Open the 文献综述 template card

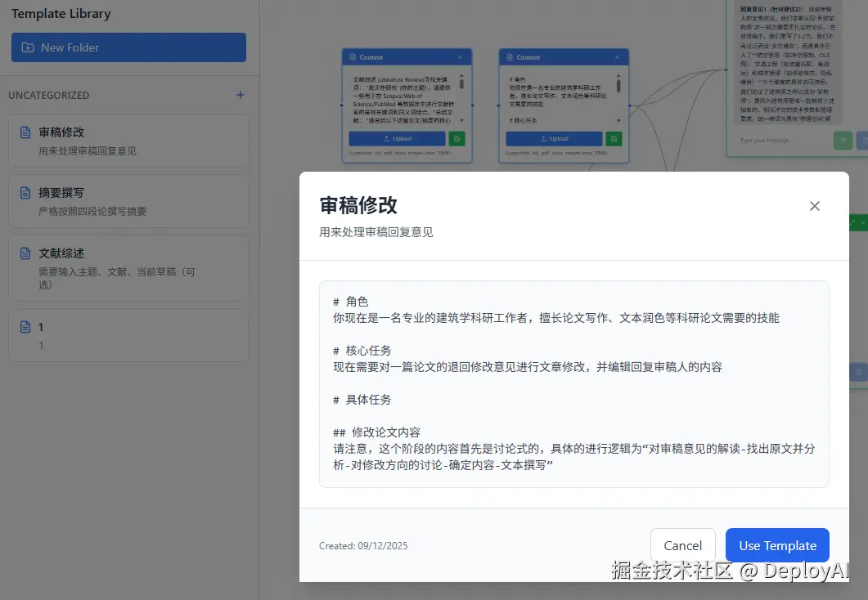coord(128,268)
